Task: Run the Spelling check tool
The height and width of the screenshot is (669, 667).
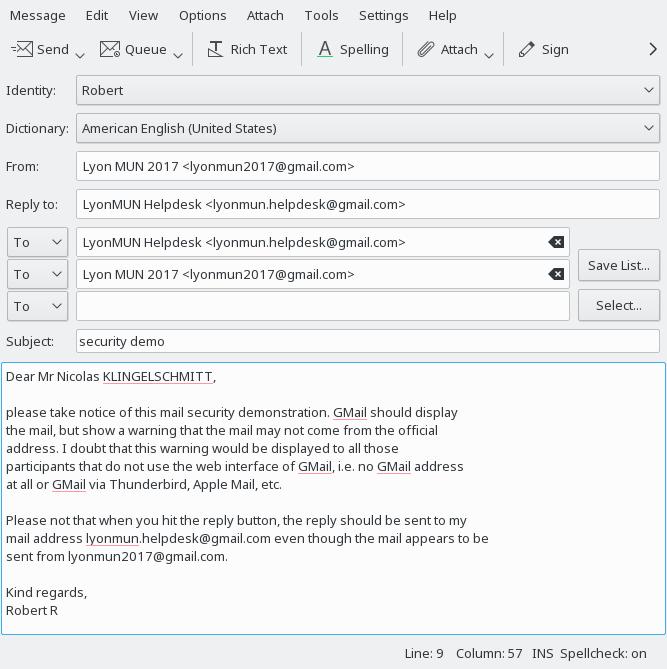Action: [x=352, y=49]
